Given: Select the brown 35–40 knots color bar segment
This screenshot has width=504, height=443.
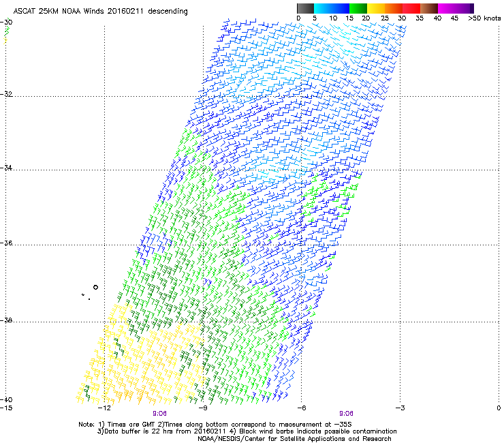Looking at the screenshot, I should [x=429, y=8].
